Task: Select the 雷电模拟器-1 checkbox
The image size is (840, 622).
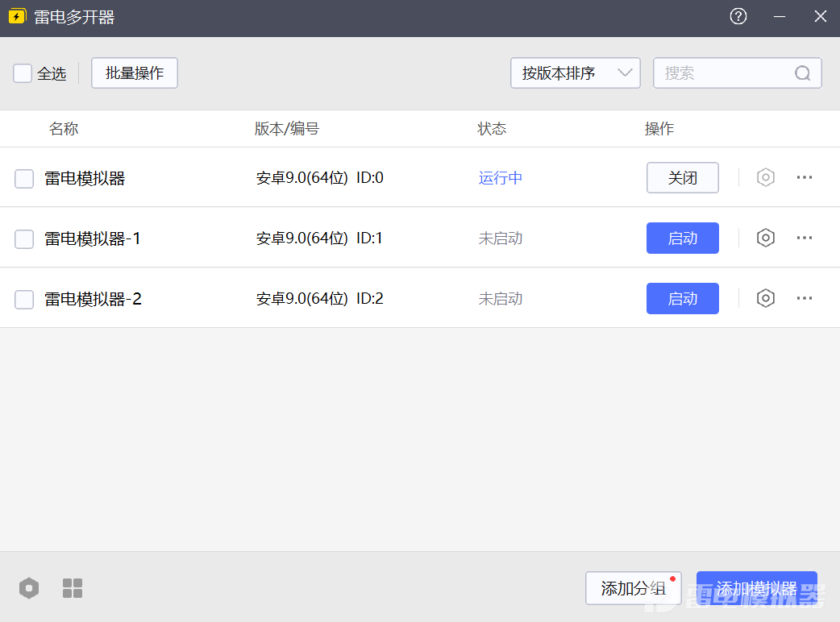Action: pyautogui.click(x=24, y=239)
